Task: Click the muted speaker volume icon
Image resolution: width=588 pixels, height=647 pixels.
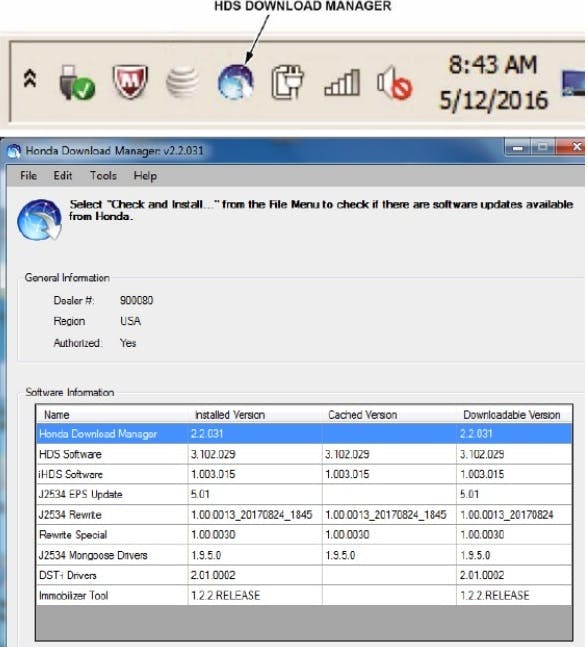Action: [394, 83]
